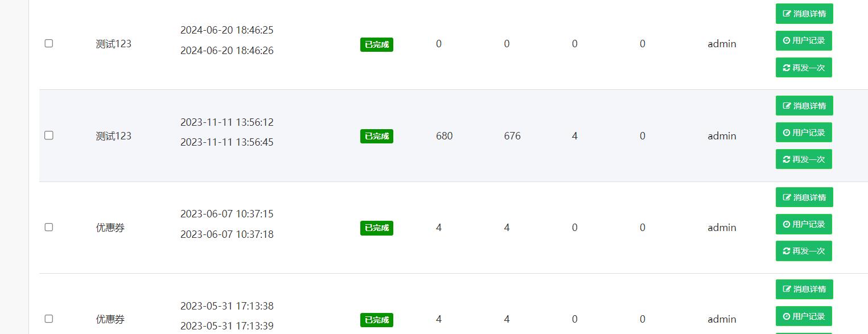The image size is (868, 334).
Task: Click 再发一次 on the 2023-06-07 优惠券 row
Action: 804,251
